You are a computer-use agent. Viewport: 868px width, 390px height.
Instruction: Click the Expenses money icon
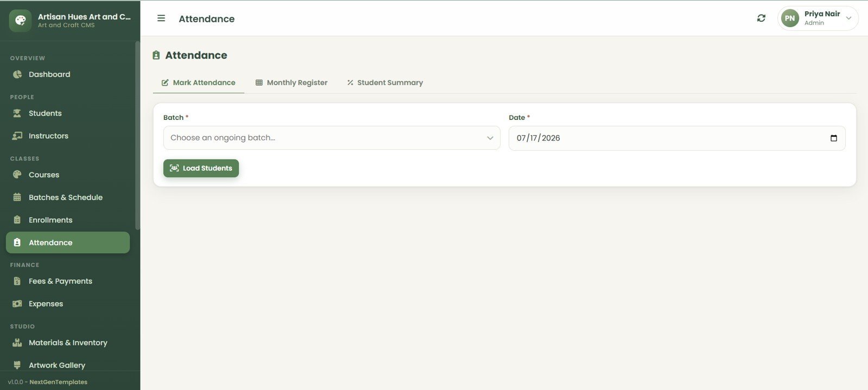point(17,304)
